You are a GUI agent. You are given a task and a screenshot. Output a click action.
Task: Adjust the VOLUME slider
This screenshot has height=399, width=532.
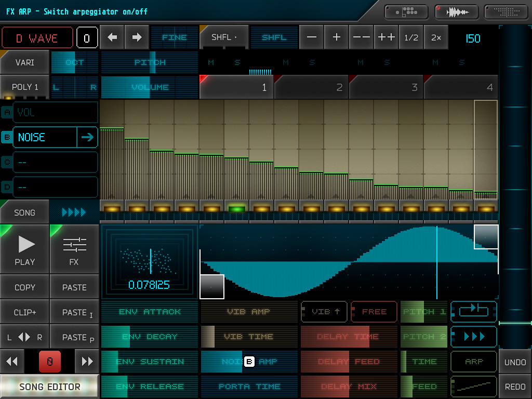coord(149,87)
